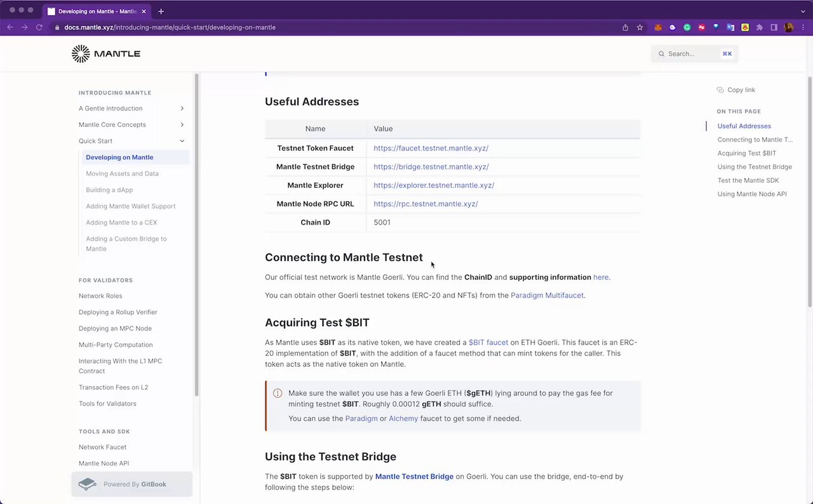Image resolution: width=813 pixels, height=504 pixels.
Task: Open Adding Mantle to a CEX page
Action: [121, 222]
